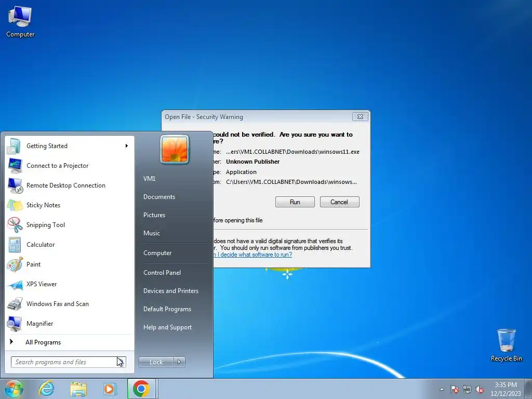Viewport: 532px width, 399px height.
Task: Click the taskbar clock showing 3:35 PM
Action: pos(506,389)
